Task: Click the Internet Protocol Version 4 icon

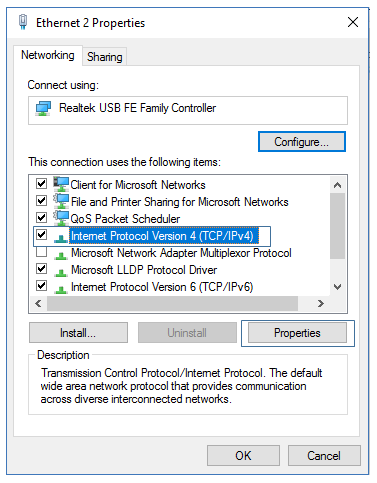Action: pos(61,238)
